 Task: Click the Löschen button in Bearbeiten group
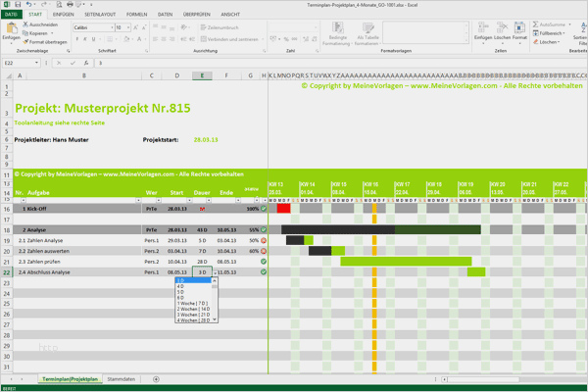coord(547,42)
